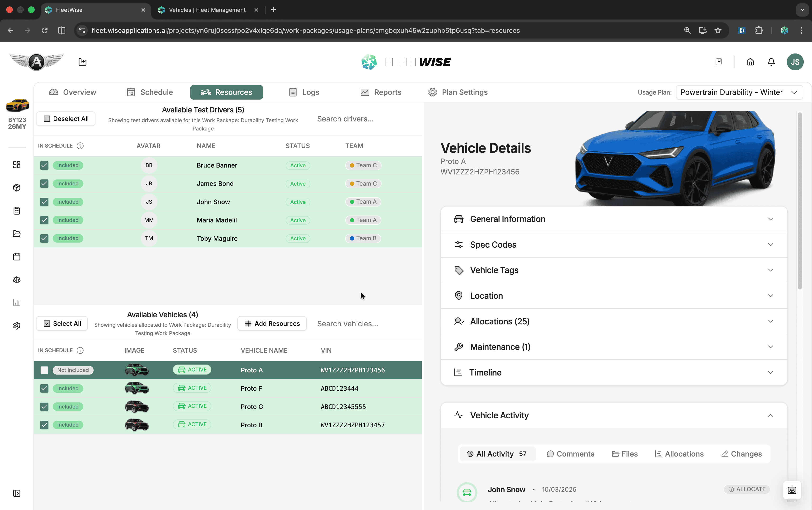
Task: Click the Select All vehicles button
Action: tap(62, 323)
